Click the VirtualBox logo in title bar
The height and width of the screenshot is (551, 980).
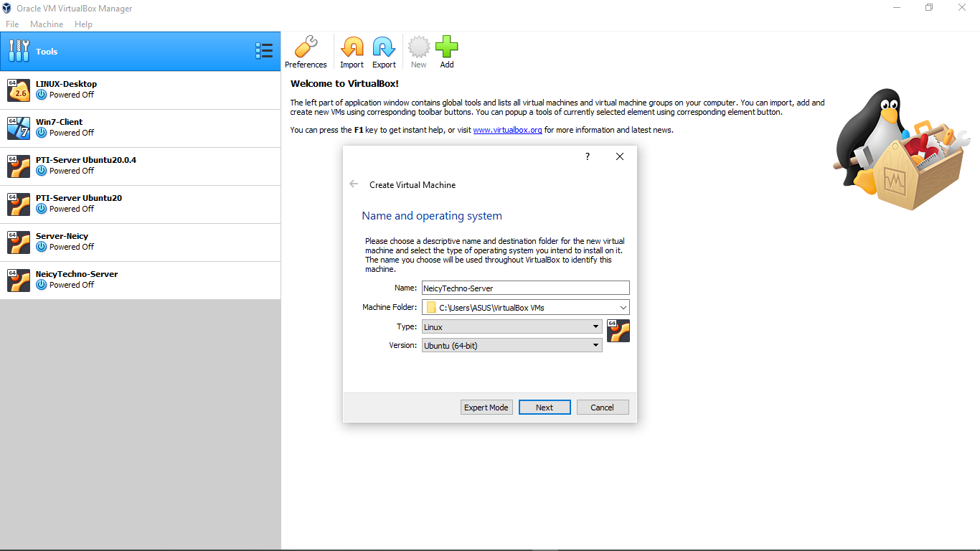point(7,8)
